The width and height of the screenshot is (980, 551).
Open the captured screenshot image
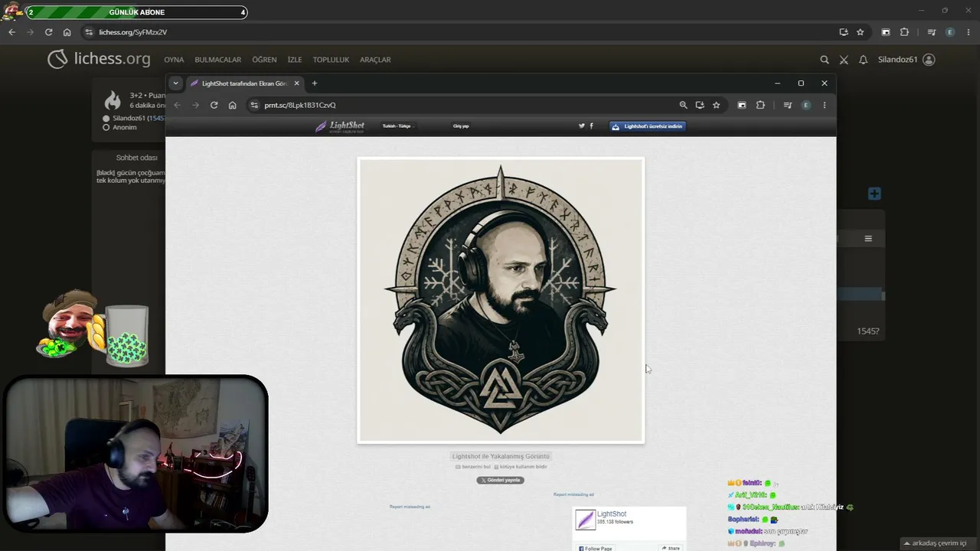coord(501,300)
